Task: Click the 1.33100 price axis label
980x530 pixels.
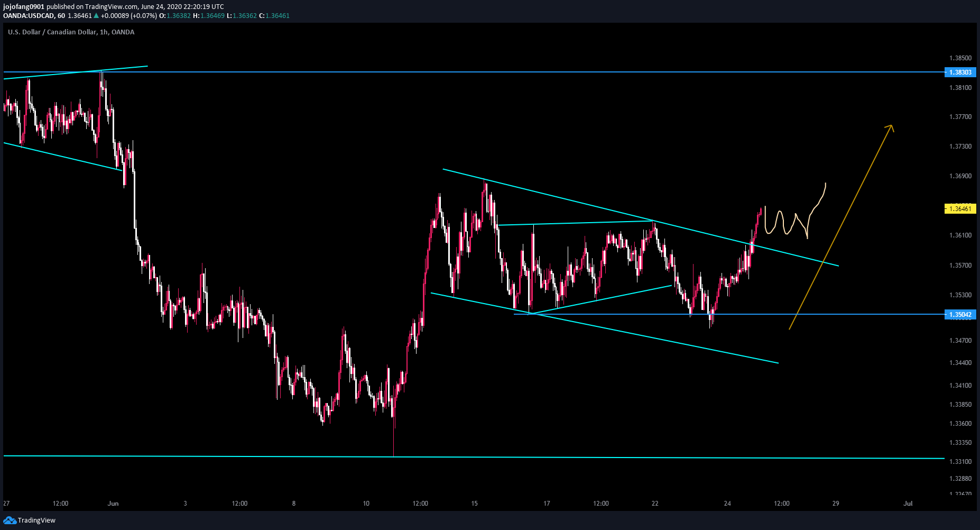Action: [960, 462]
